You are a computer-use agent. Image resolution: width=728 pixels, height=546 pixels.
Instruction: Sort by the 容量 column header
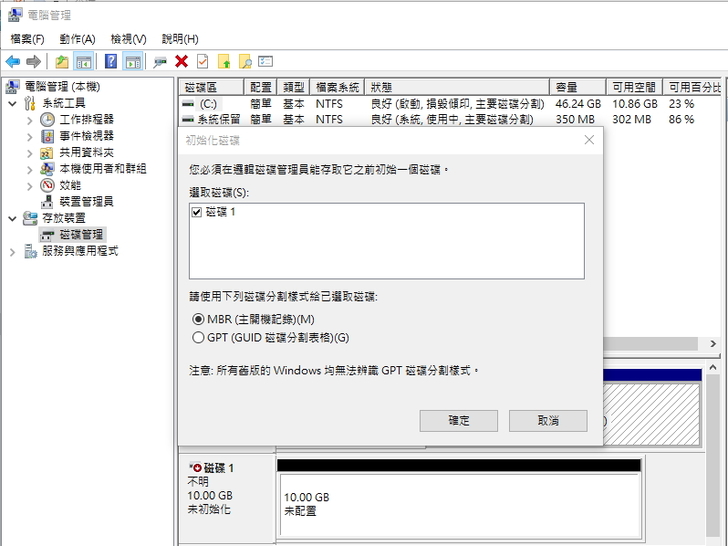tap(578, 87)
